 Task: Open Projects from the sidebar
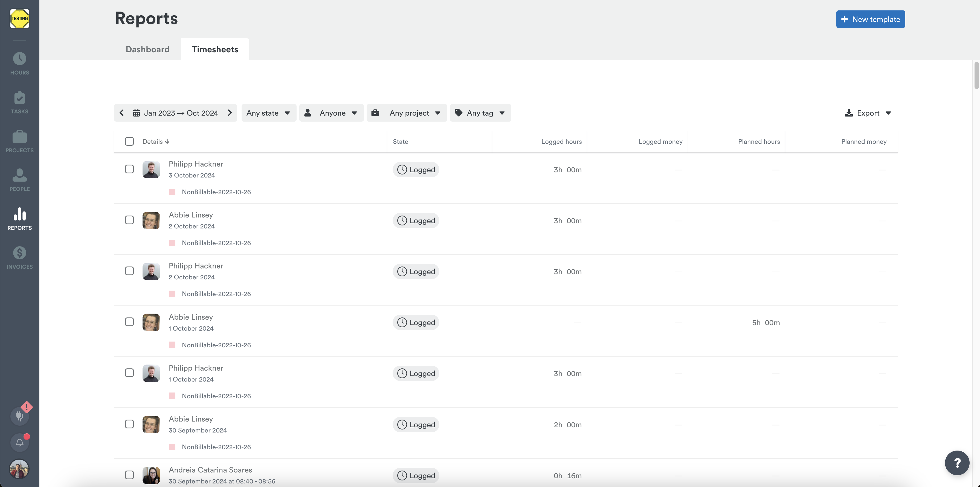(19, 141)
